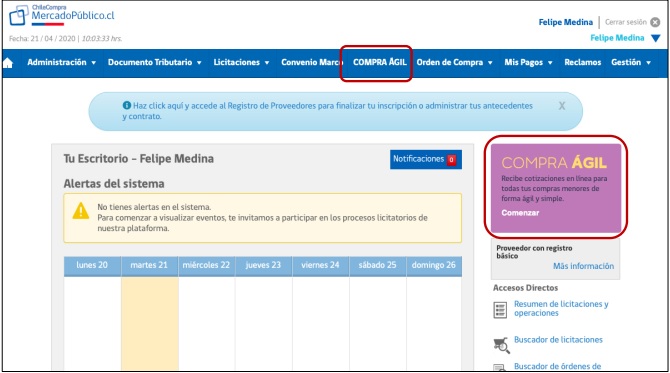Open the Documento Tributario dropdown menu

pos(154,62)
